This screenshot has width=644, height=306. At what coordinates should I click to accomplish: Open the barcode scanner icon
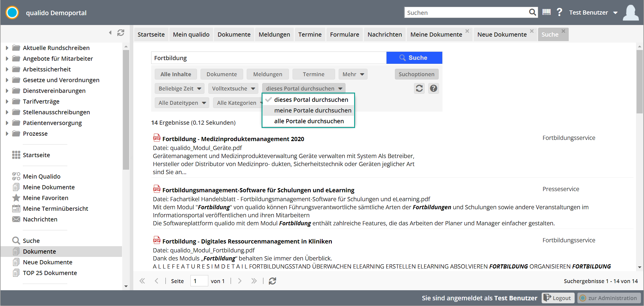(x=546, y=12)
